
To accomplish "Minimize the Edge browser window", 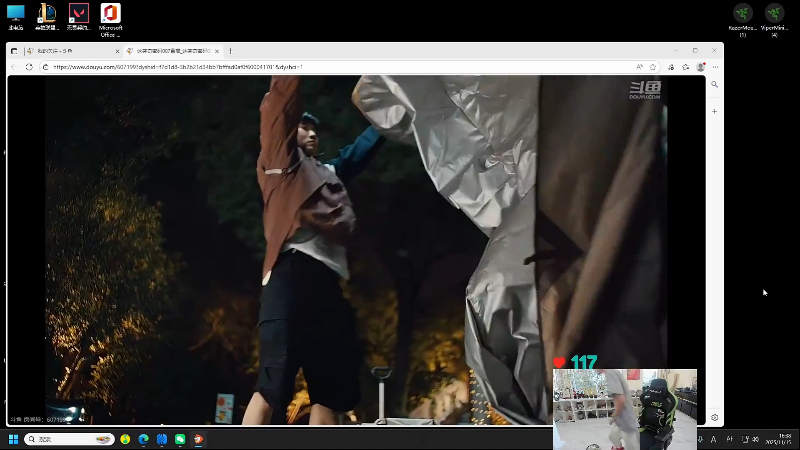I will [676, 51].
